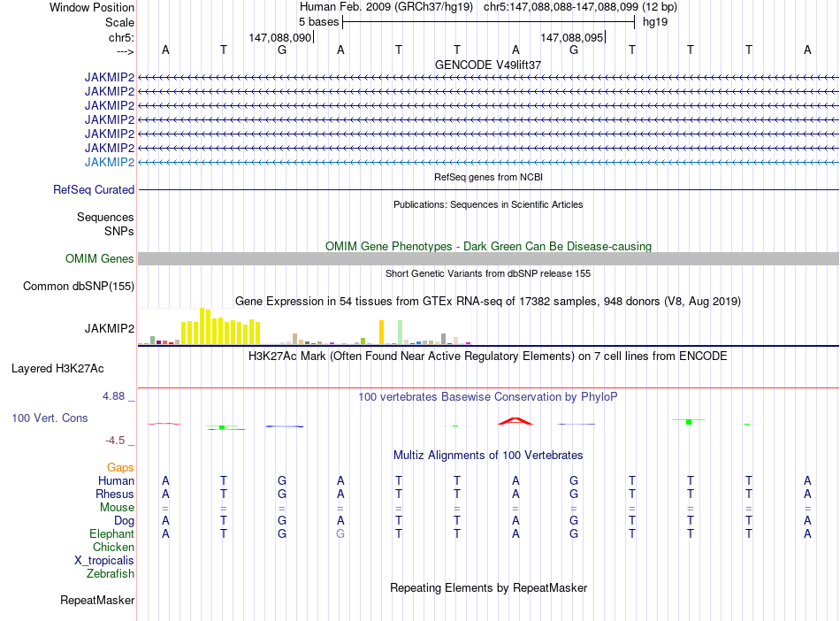Open the RefSeq Curated track label

point(94,189)
